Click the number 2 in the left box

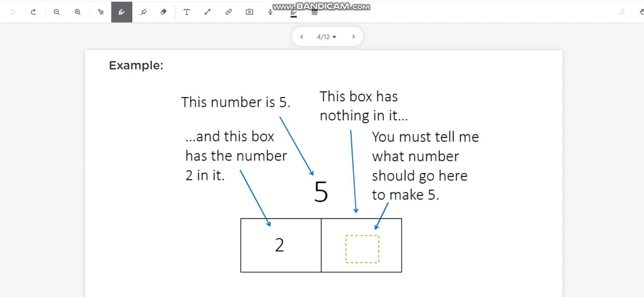tap(280, 245)
